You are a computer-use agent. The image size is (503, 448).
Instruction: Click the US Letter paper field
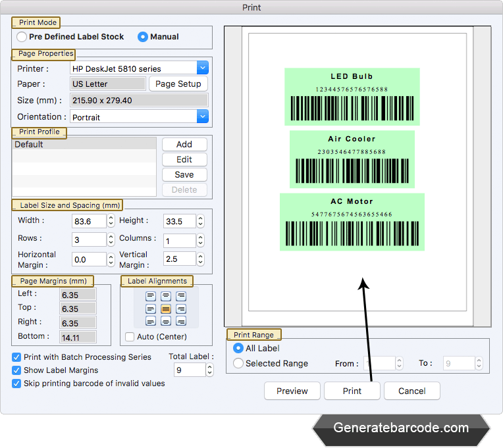pos(108,84)
